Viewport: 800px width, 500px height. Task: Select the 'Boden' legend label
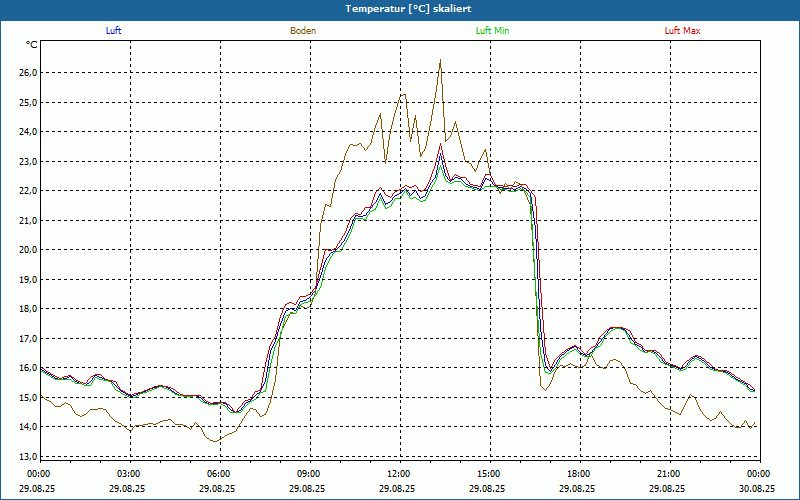[303, 31]
